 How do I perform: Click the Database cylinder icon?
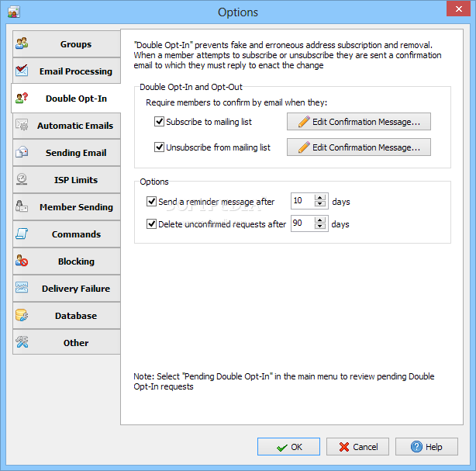click(22, 315)
